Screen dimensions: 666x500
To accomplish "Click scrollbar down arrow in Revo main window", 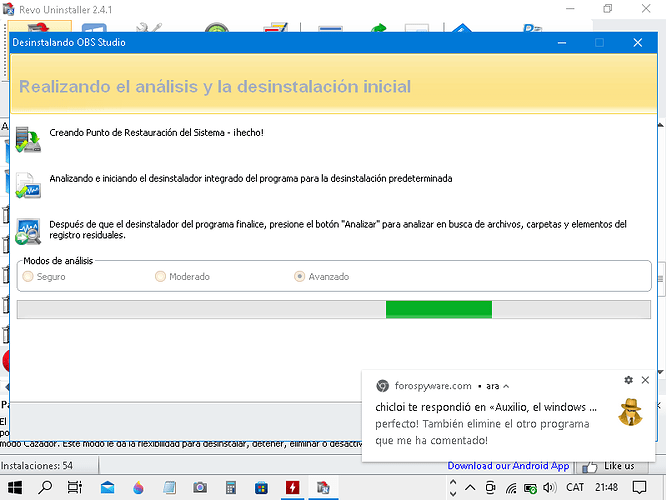I will pyautogui.click(x=660, y=372).
